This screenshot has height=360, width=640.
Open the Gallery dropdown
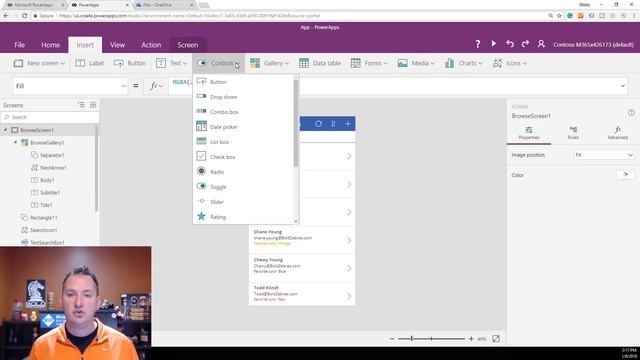coord(269,63)
